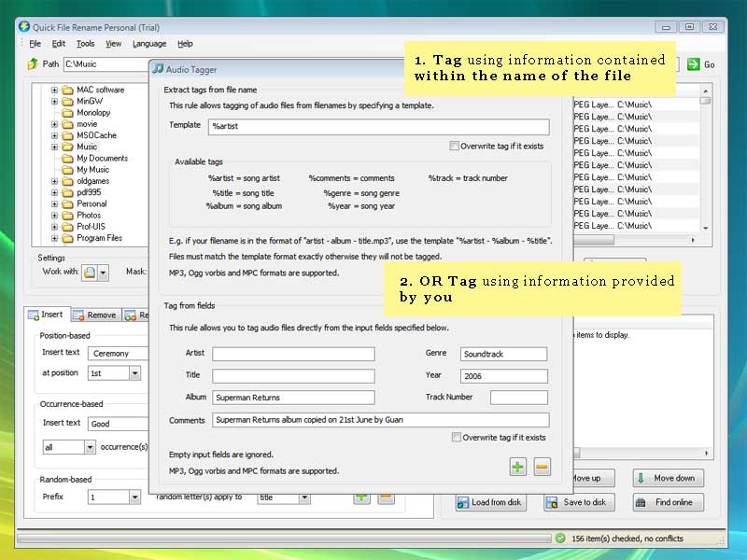Click the Work with file type icon
Screen dimensions: 747x560
click(90, 272)
